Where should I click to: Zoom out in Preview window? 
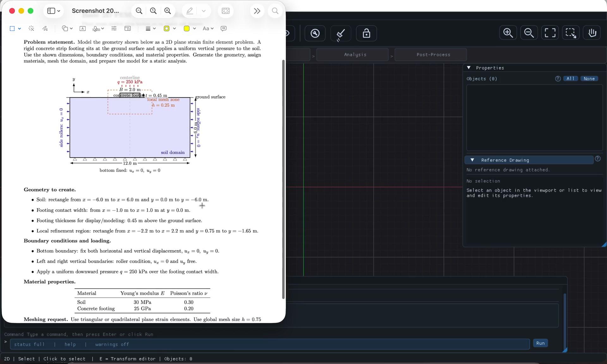(x=139, y=11)
